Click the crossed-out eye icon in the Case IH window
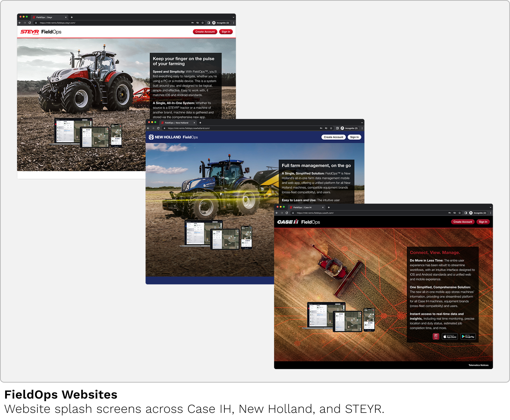Image resolution: width=510 pixels, height=420 pixels. tap(455, 213)
